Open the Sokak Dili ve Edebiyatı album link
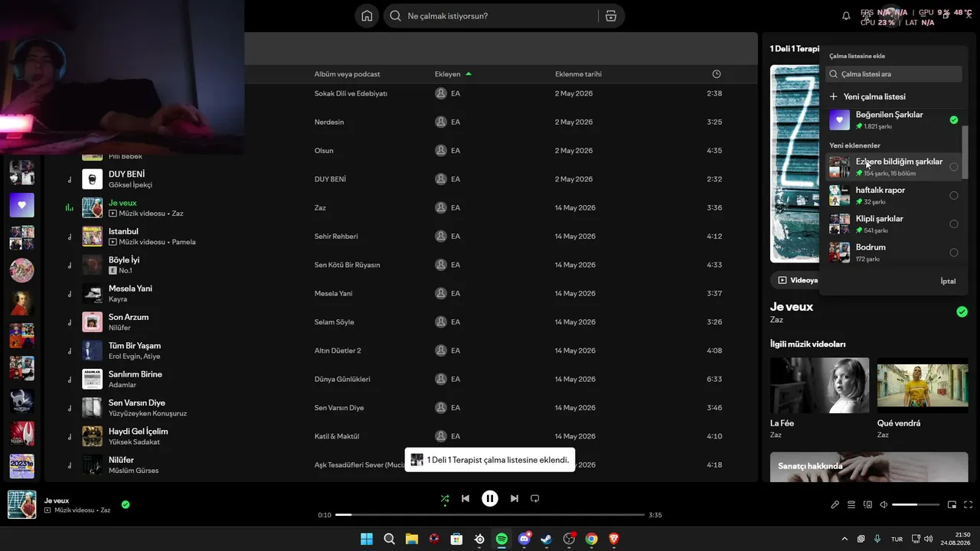This screenshot has width=980, height=551. click(x=351, y=93)
